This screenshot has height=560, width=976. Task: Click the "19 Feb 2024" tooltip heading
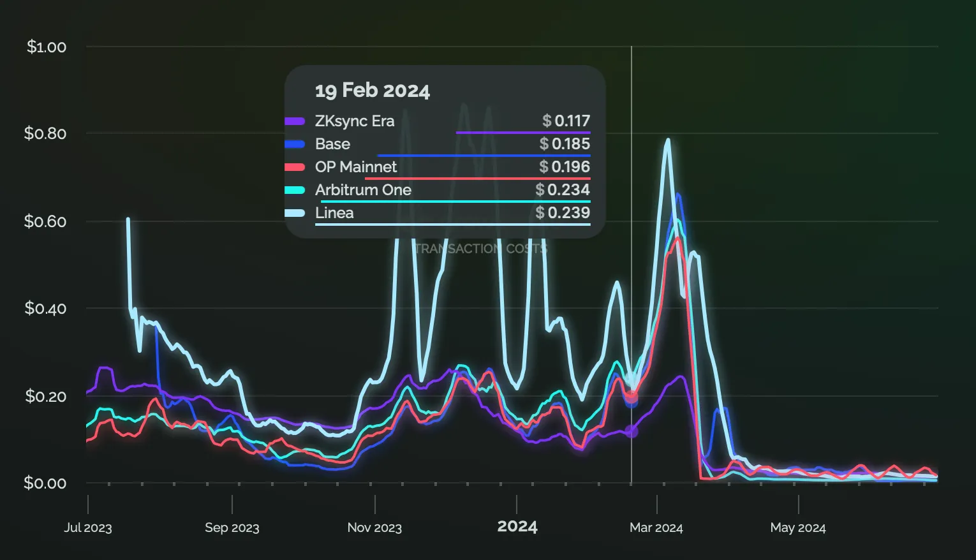(x=373, y=91)
